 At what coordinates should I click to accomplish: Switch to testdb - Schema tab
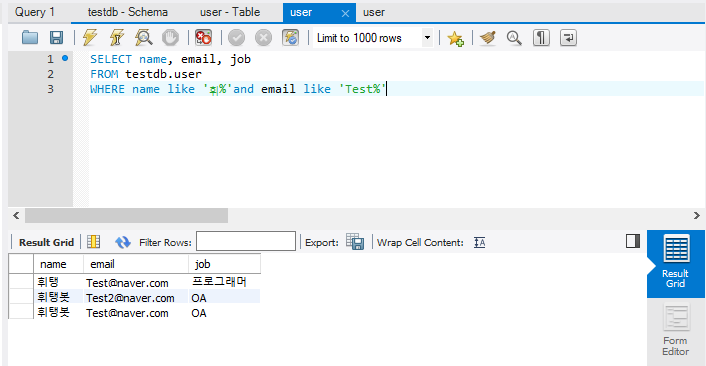tap(128, 12)
